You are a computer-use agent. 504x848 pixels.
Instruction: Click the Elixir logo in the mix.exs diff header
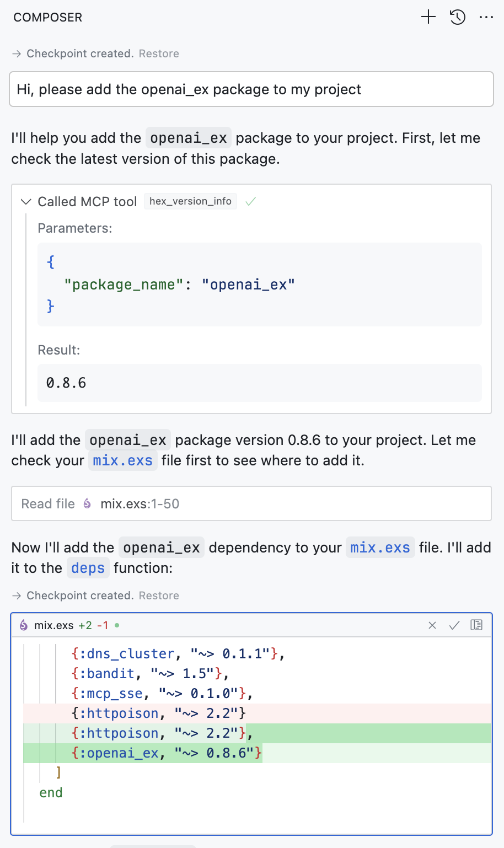[23, 626]
